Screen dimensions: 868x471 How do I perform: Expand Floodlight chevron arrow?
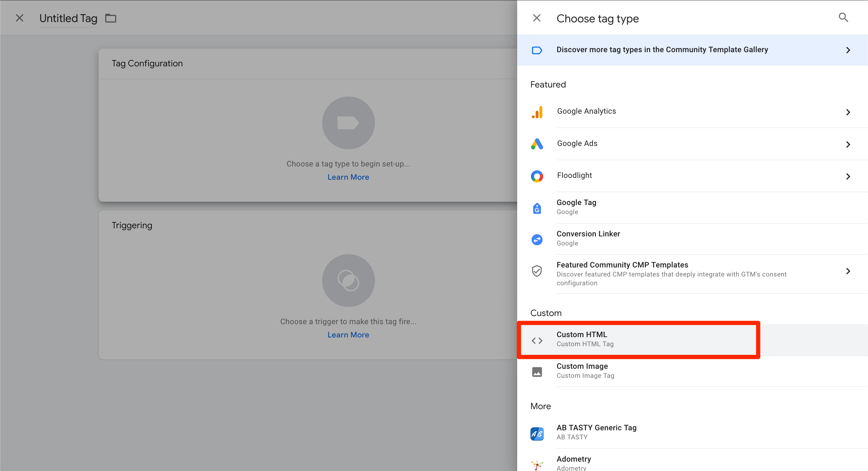click(848, 176)
